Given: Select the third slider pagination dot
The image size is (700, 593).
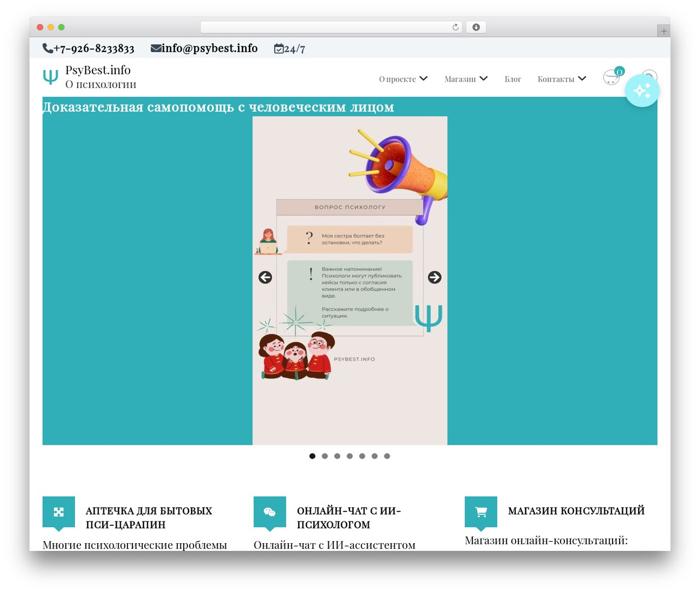Looking at the screenshot, I should (x=337, y=456).
